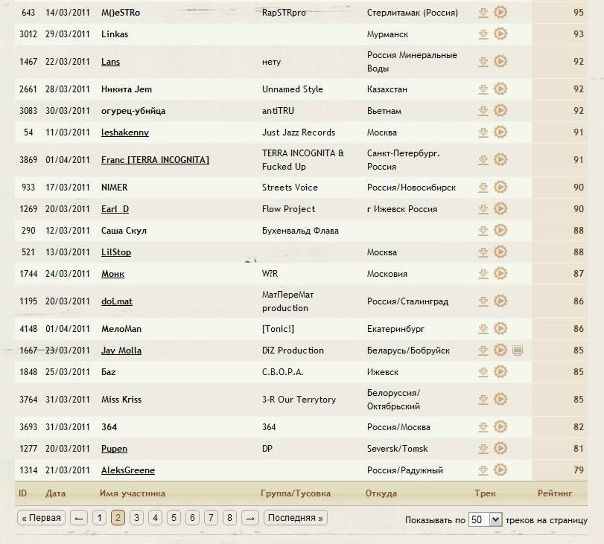Sort by the Дата column header
Image resolution: width=604 pixels, height=544 pixels.
click(56, 493)
